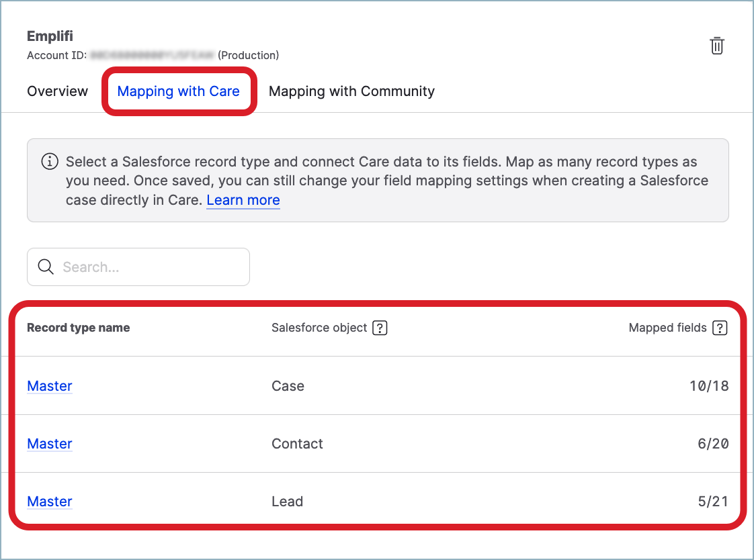Select the Mapping with Care tab
The image size is (754, 560).
point(178,91)
